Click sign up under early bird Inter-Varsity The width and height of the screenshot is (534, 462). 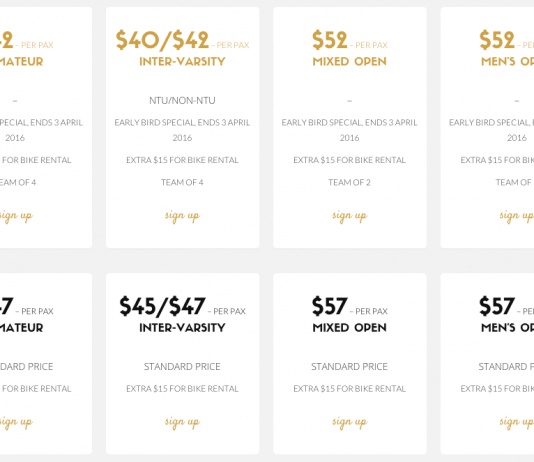(x=182, y=216)
